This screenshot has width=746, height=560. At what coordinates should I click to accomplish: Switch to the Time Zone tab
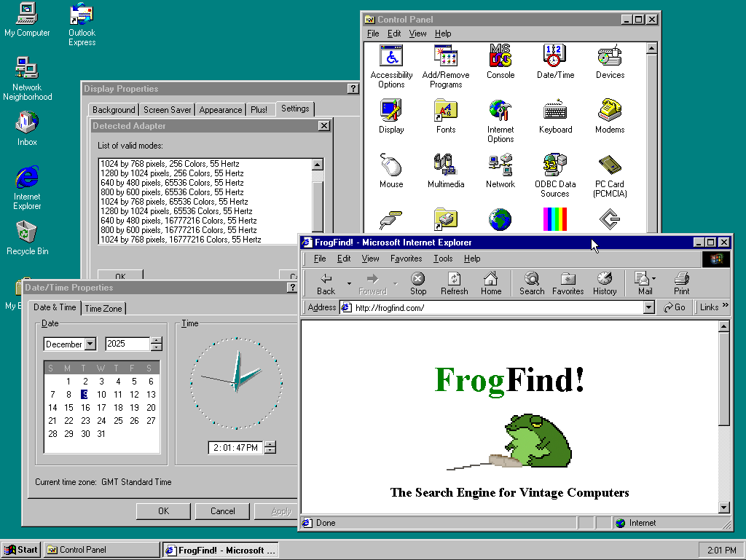coord(103,309)
